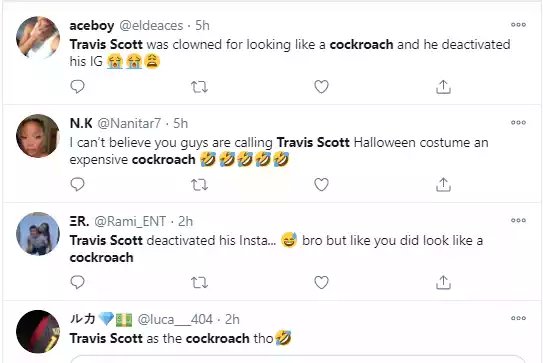Retweet aceboy's Travis Scott tweet

tap(199, 87)
